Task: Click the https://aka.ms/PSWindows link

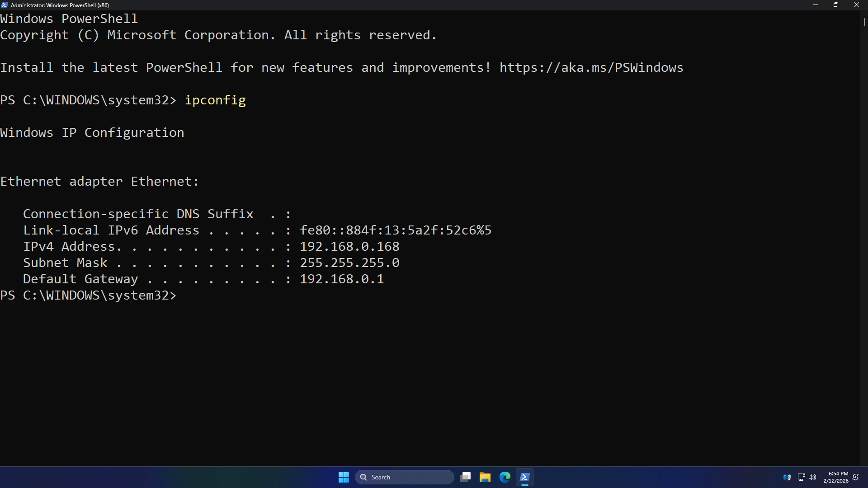Action: click(591, 68)
